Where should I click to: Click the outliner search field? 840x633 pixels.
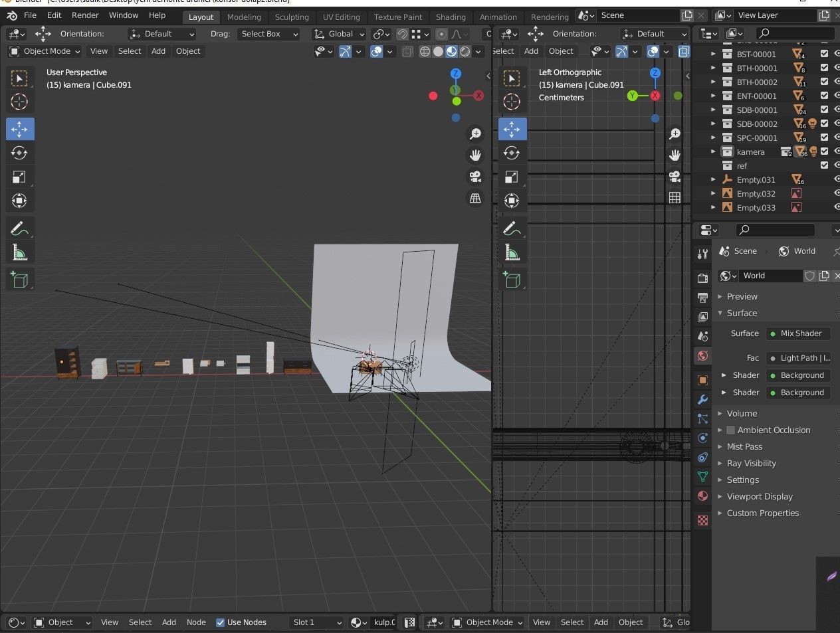[x=795, y=33]
